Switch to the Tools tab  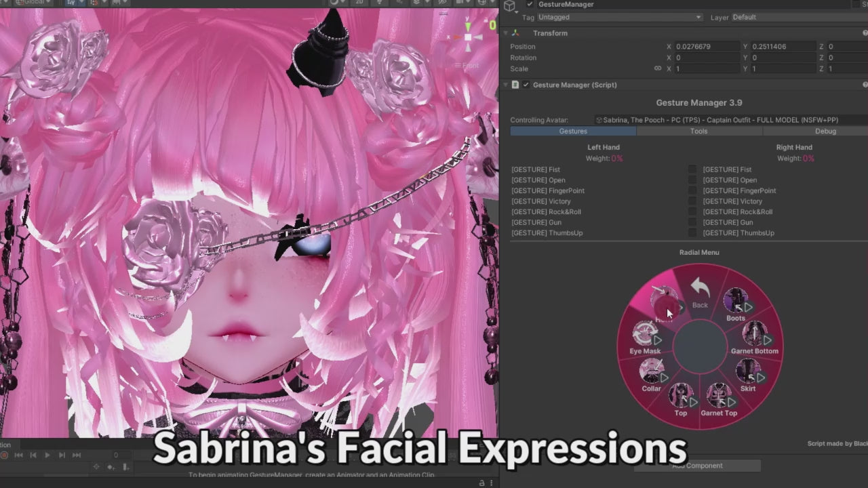click(698, 131)
